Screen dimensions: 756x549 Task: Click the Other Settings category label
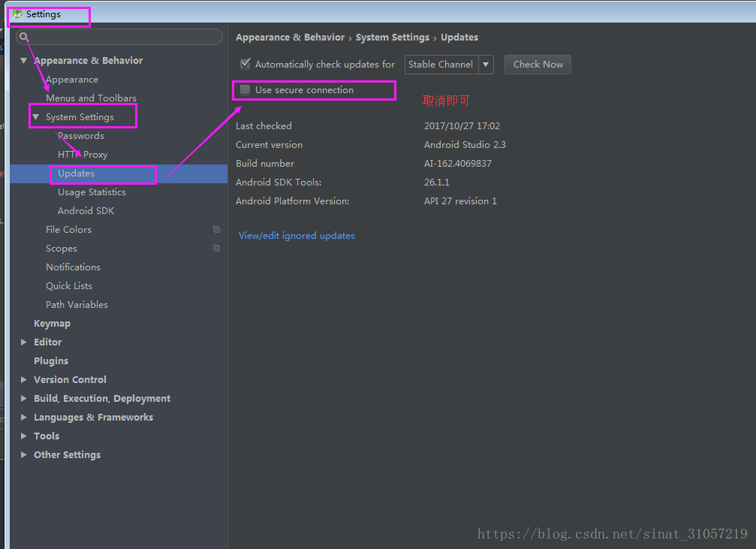(x=67, y=455)
